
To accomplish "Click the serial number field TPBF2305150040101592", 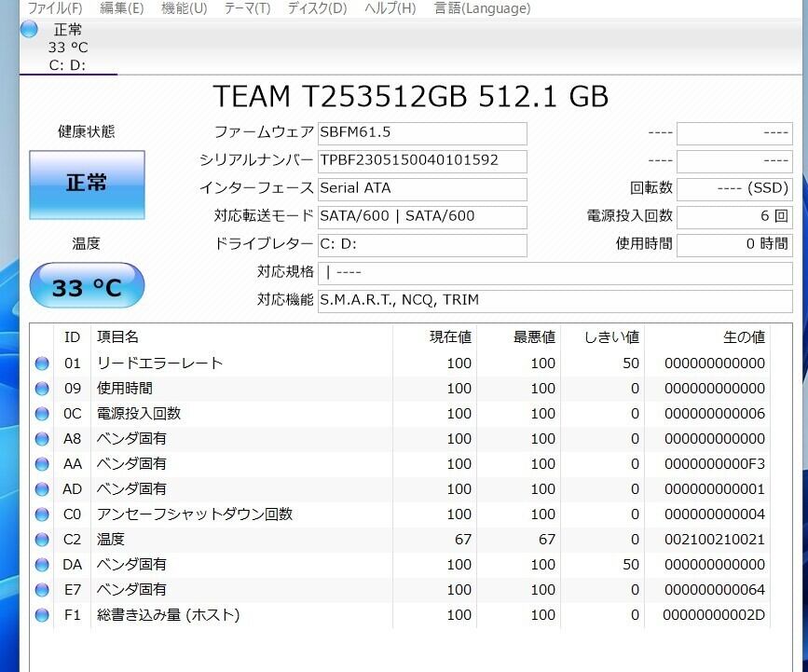I will point(422,161).
